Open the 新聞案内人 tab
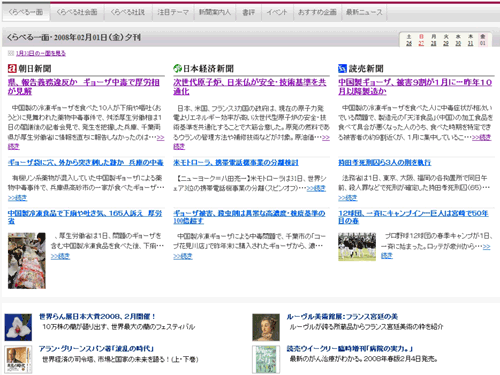Viewport: 500px width, 375px height. [215, 12]
